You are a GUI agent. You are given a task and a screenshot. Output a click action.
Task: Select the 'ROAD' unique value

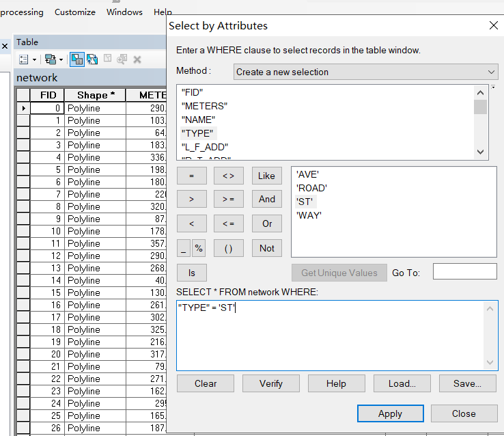point(311,188)
